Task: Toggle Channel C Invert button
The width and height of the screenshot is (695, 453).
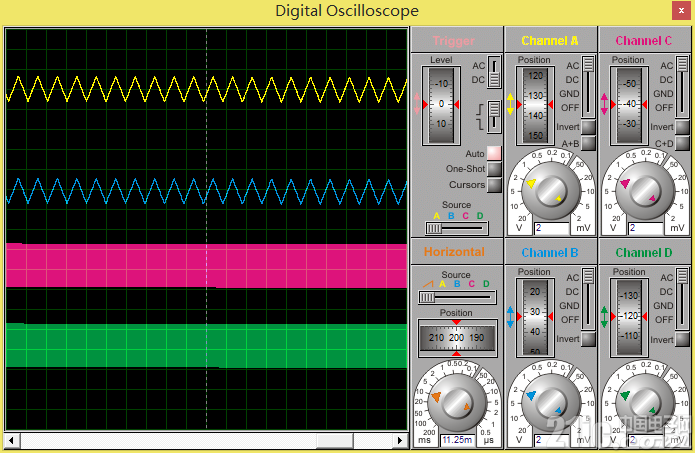Action: pos(682,127)
